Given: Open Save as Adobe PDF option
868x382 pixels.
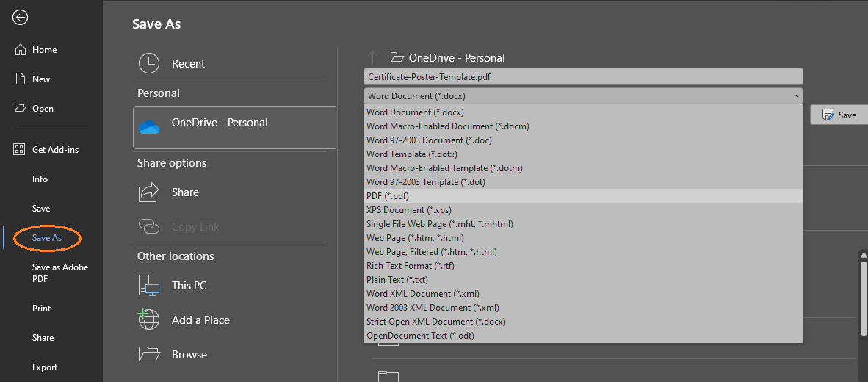Looking at the screenshot, I should (59, 273).
